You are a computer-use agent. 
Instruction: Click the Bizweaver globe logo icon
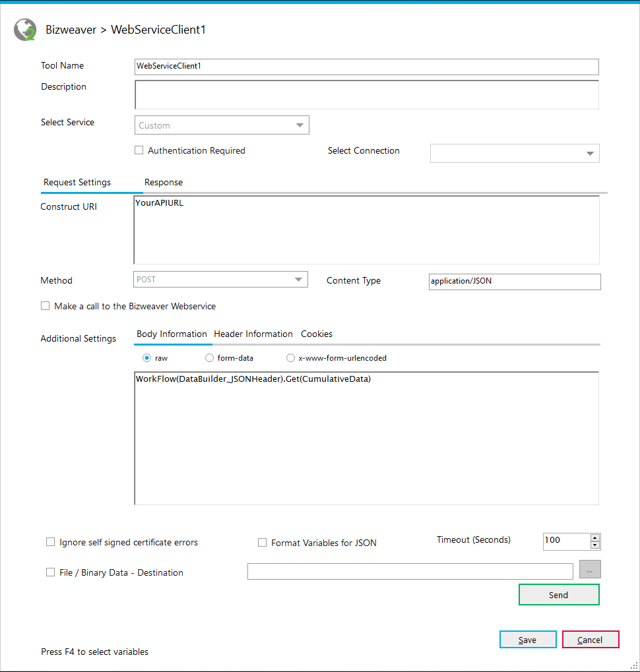point(25,30)
